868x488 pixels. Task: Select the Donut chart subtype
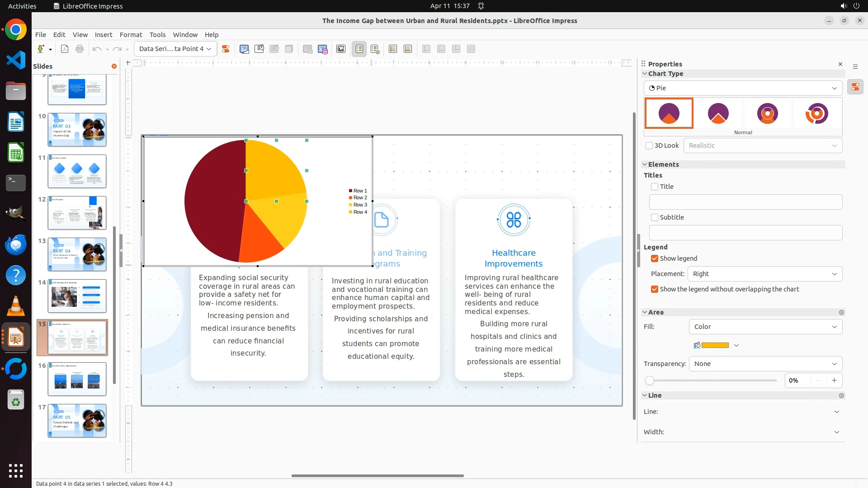[767, 113]
